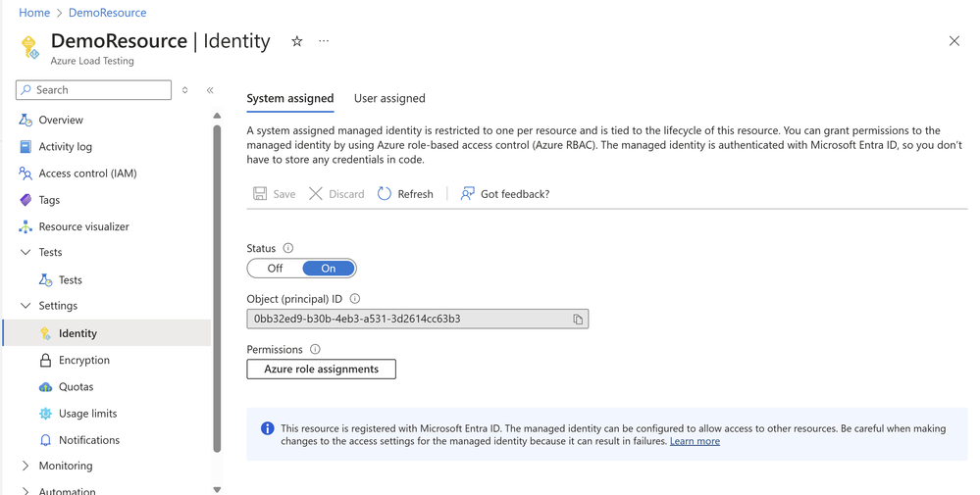Click the info icon beside Object (principal) ID
Viewport: 980px width, 495px height.
(x=355, y=298)
